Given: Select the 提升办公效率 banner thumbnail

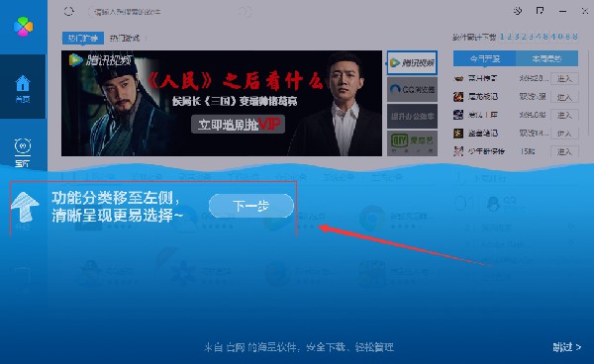Looking at the screenshot, I should point(412,116).
